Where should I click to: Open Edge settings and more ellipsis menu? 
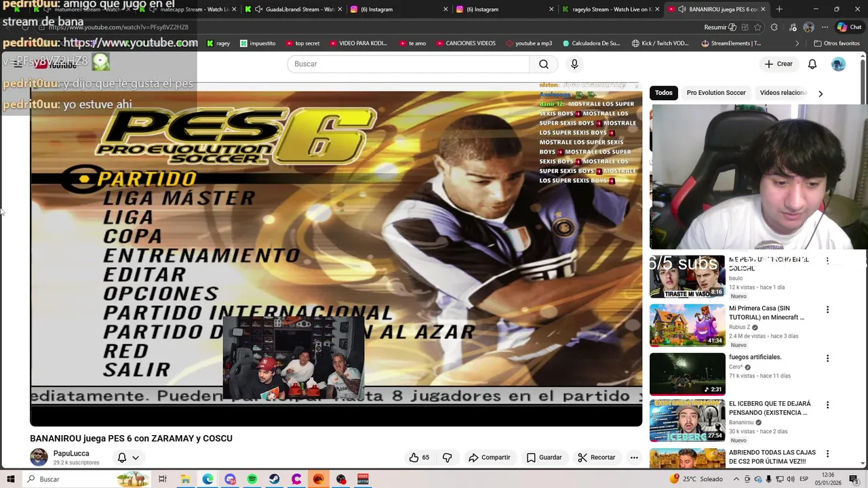pos(825,27)
